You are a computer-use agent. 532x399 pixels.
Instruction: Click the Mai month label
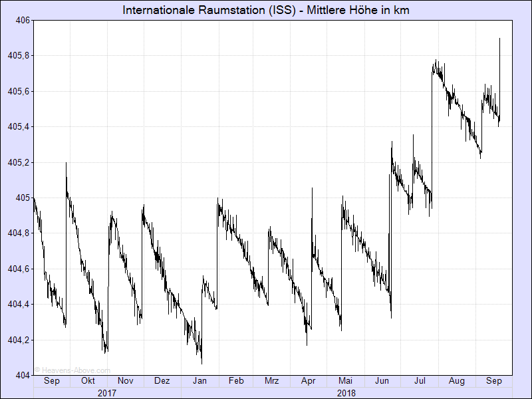coord(345,381)
